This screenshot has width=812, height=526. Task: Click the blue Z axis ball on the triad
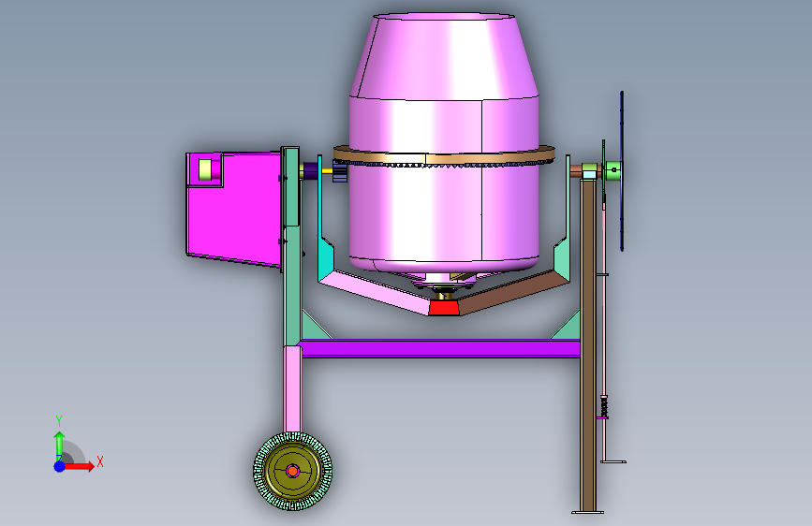pos(60,466)
